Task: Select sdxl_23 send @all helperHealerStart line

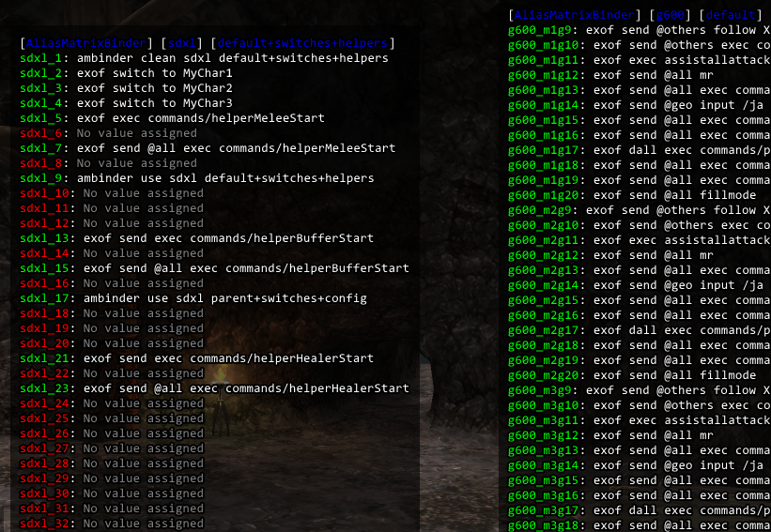Action: point(214,388)
